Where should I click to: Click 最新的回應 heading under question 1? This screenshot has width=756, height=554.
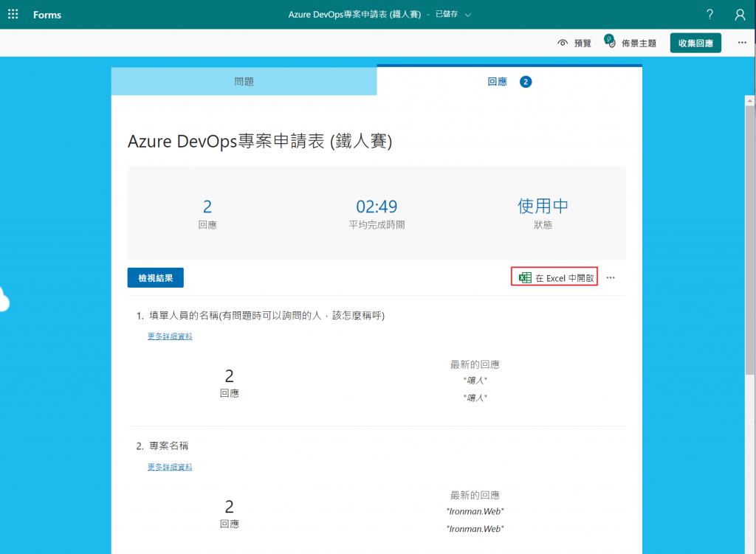475,364
